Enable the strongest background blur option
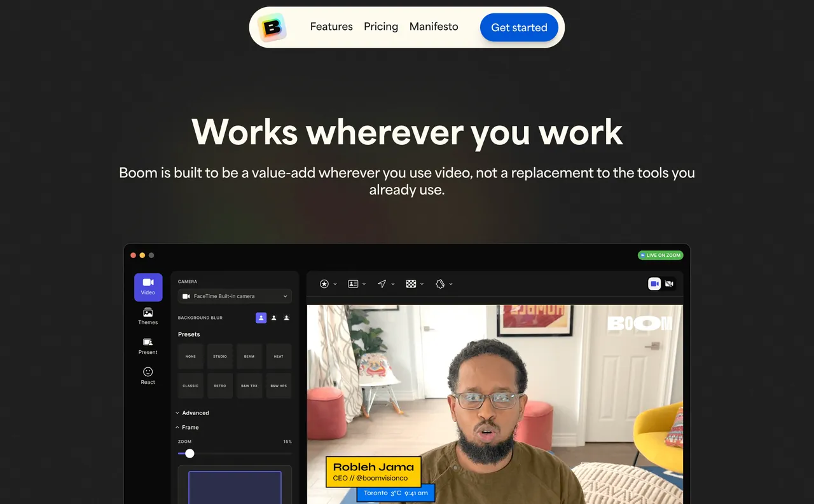This screenshot has width=814, height=504. [x=286, y=318]
